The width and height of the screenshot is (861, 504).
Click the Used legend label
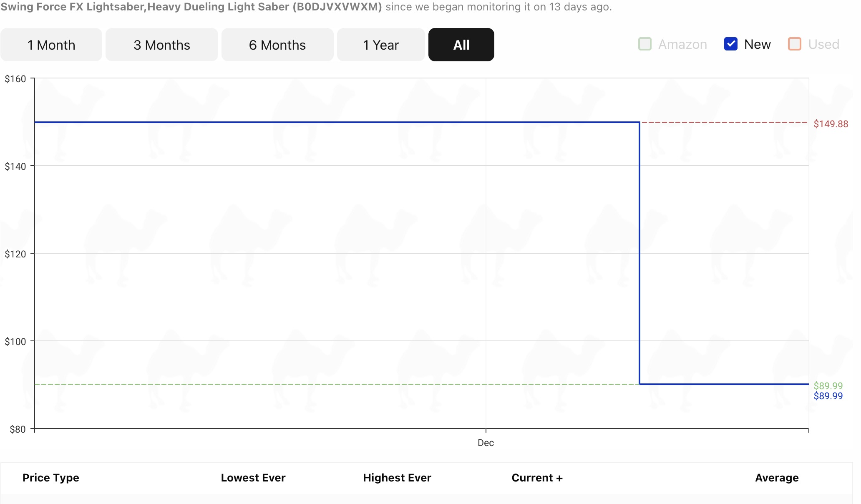point(823,44)
